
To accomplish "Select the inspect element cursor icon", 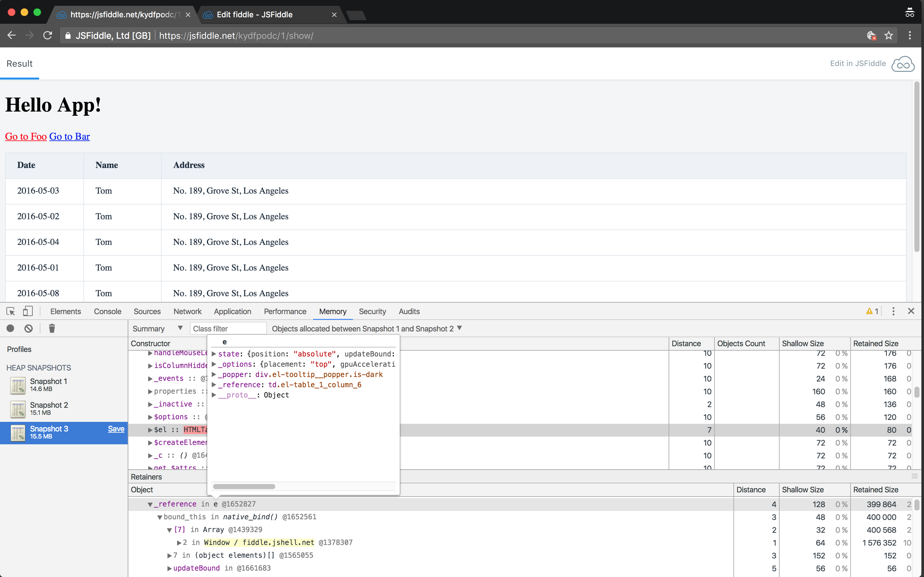I will [x=10, y=311].
